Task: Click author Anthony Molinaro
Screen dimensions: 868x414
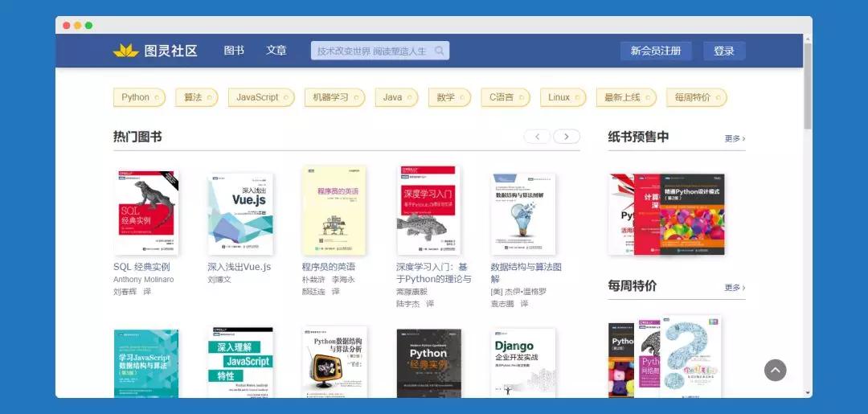Action: pos(143,280)
